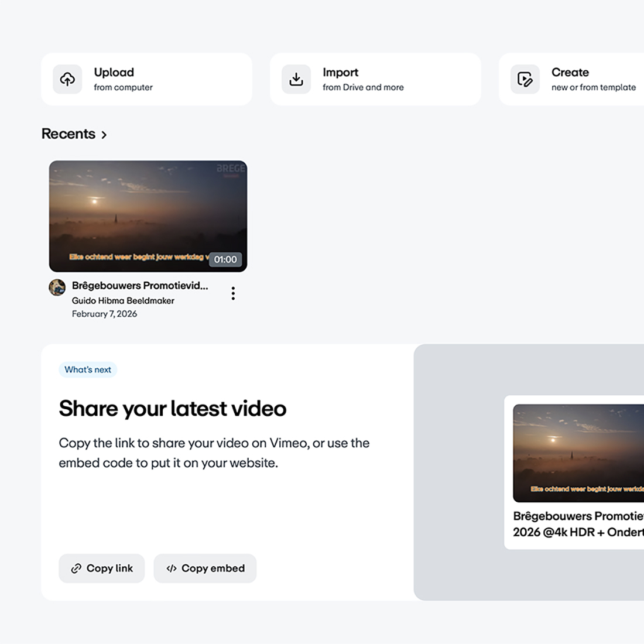Select the 'Upload' card title
The width and height of the screenshot is (644, 644).
[x=114, y=72]
